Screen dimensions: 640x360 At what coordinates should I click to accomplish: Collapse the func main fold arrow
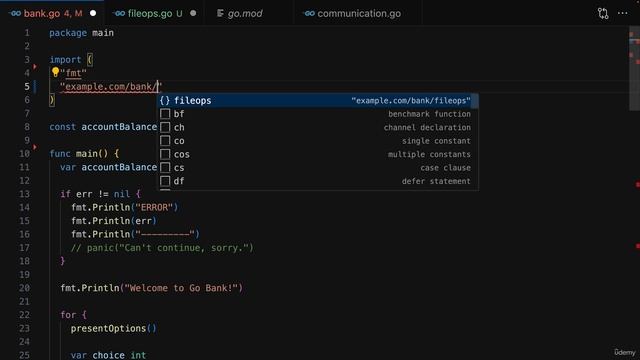point(35,147)
